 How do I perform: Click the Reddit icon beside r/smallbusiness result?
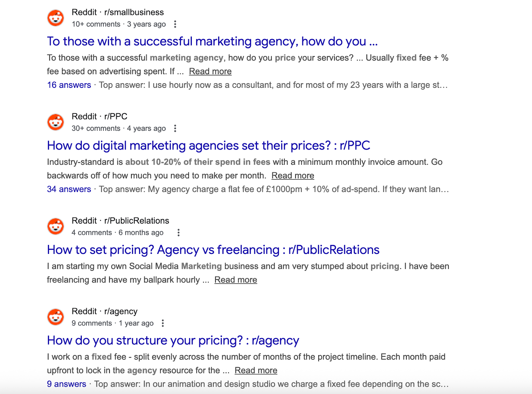point(56,18)
